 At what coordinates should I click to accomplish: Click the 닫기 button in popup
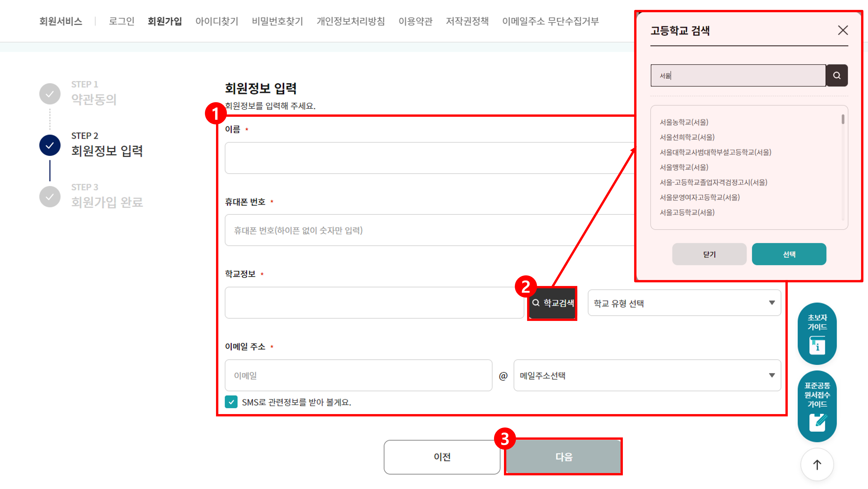(x=709, y=254)
